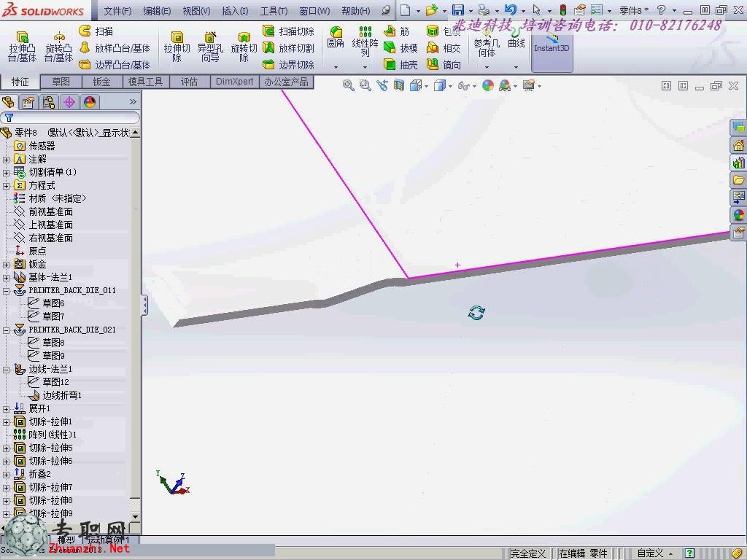The height and width of the screenshot is (560, 747).
Task: Click the feature tree scroll-down arrow
Action: pyautogui.click(x=135, y=516)
